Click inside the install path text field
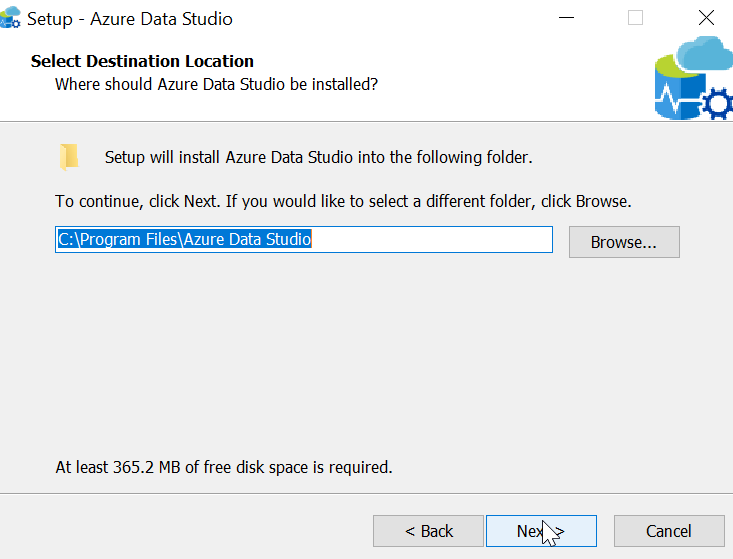 [x=430, y=240]
